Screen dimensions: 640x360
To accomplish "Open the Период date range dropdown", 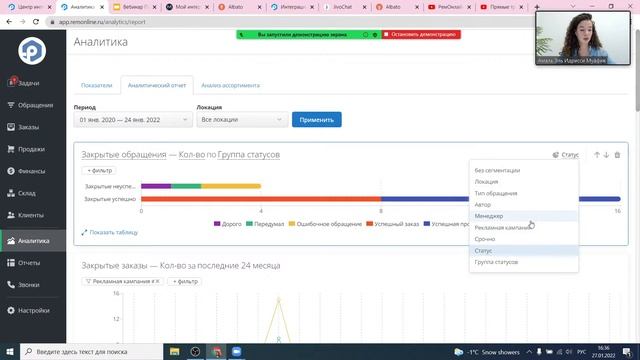I will click(133, 120).
